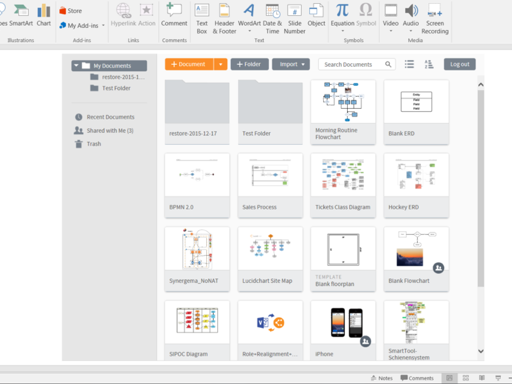Image resolution: width=512 pixels, height=384 pixels.
Task: Click scroll-down arrow of document list
Action: click(481, 351)
